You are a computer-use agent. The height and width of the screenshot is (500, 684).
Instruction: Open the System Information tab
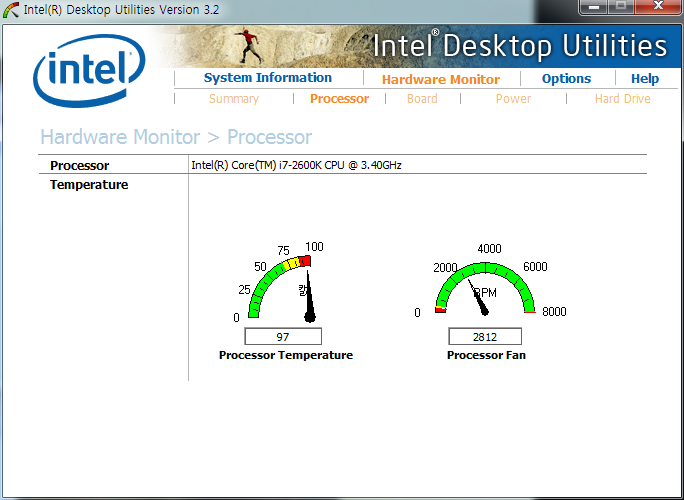267,78
